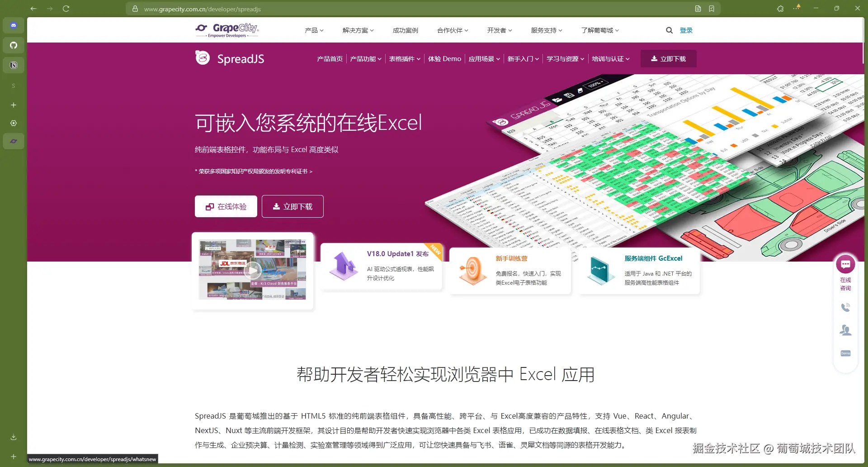Bookmark this page via the address bar icon
The image size is (868, 467).
point(712,8)
